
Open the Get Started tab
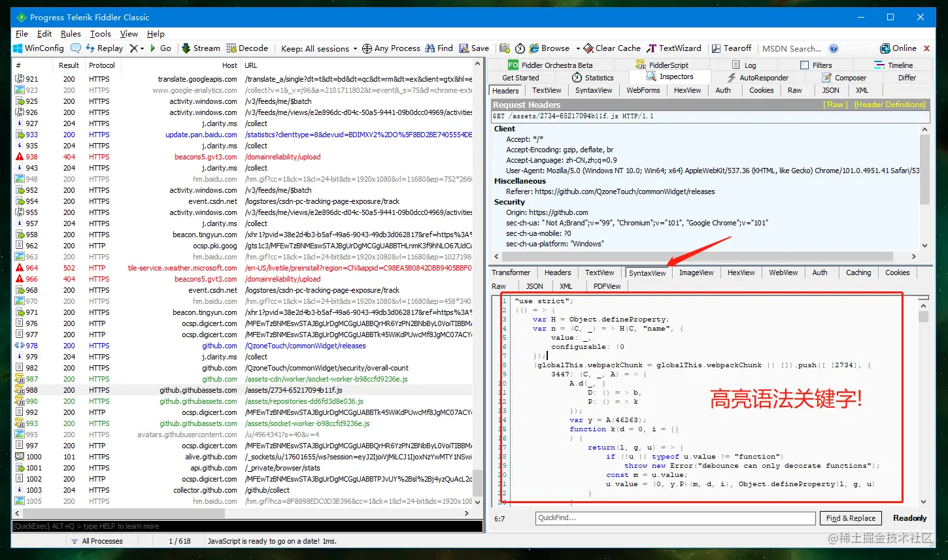pos(520,78)
